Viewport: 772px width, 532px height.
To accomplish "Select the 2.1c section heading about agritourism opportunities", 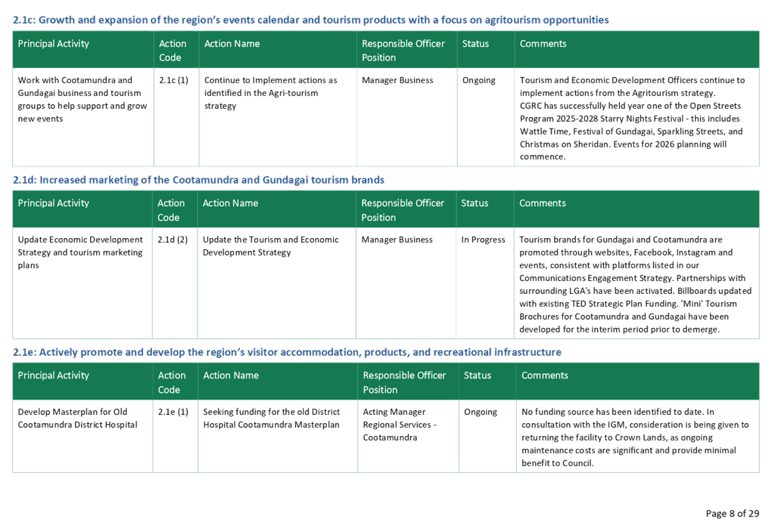I will tap(310, 20).
